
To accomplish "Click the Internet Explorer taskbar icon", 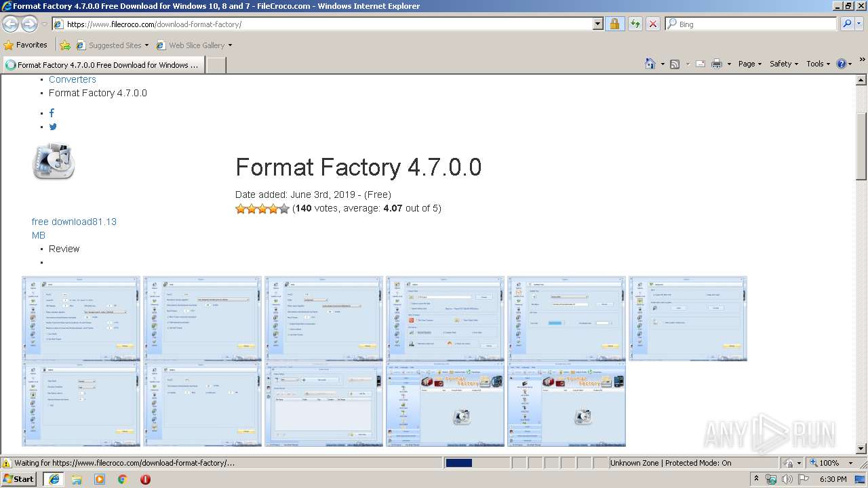I will coord(54,479).
